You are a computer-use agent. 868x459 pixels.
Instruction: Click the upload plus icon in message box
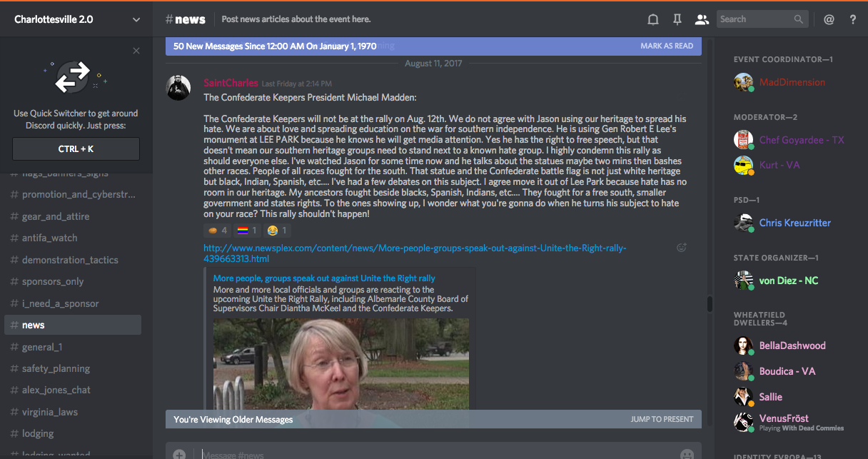point(179,454)
